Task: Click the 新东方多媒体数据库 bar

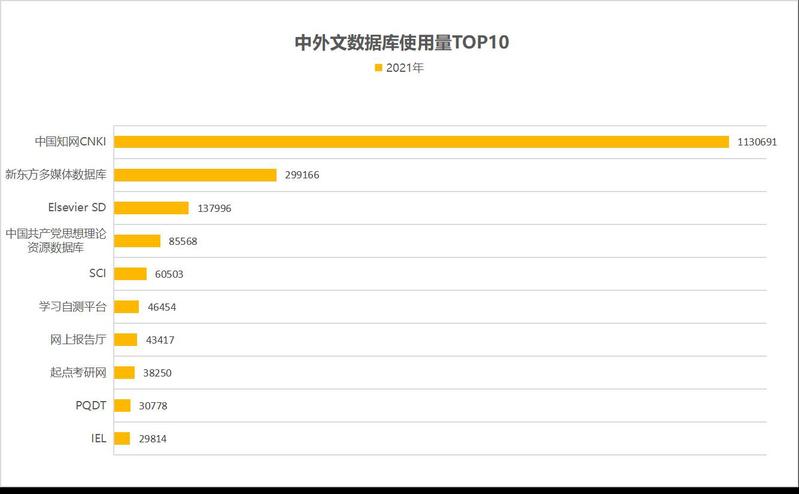Action: pos(195,175)
